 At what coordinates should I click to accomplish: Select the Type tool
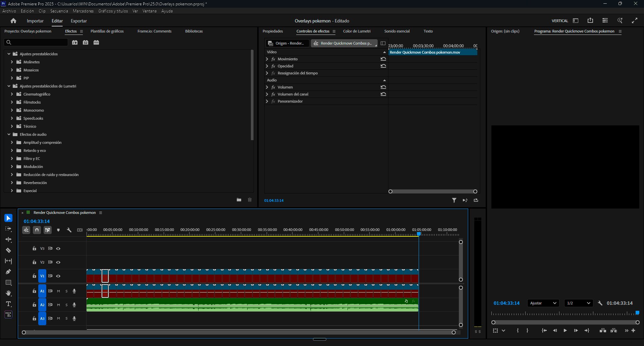coord(8,304)
